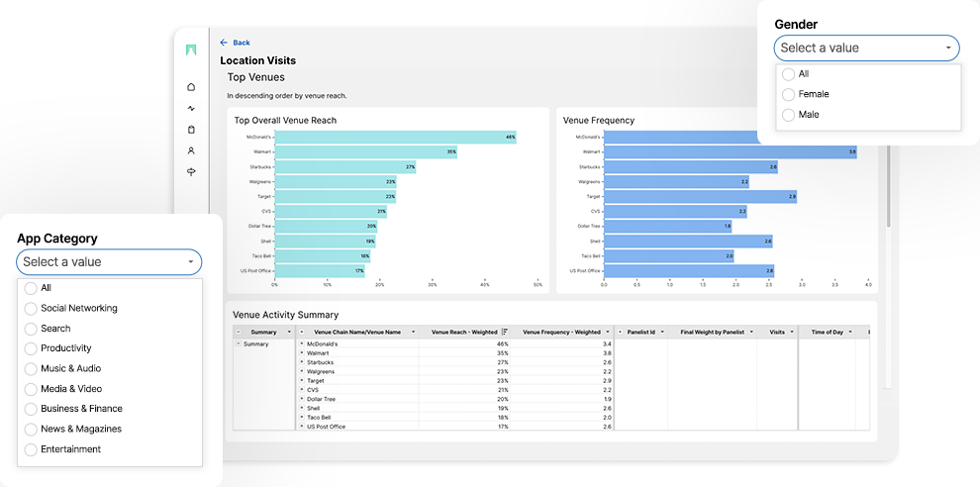Expand the Dollar Tree table row
This screenshot has height=487, width=980.
tap(302, 399)
